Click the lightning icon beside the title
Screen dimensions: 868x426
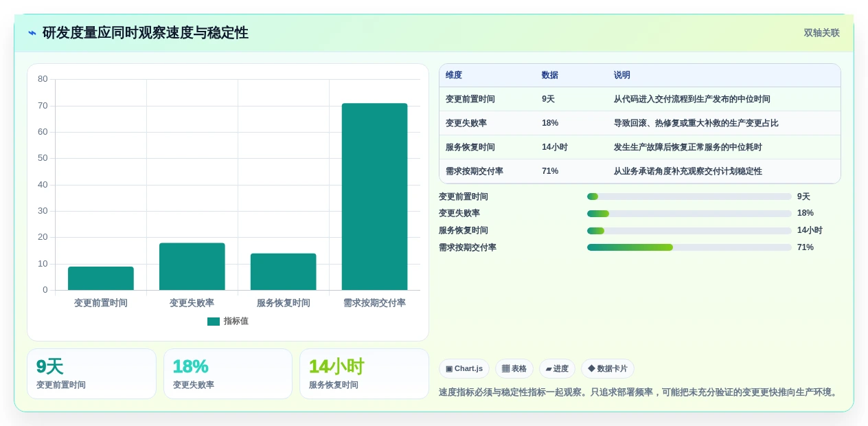[x=32, y=33]
